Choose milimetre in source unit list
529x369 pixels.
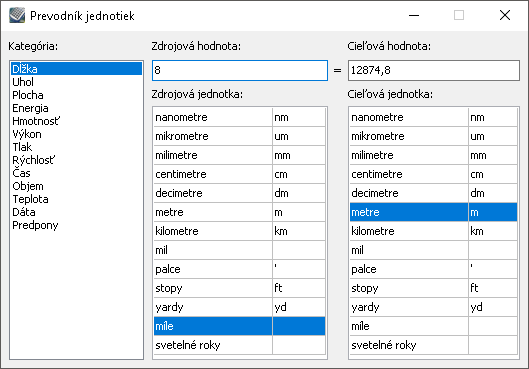click(240, 155)
